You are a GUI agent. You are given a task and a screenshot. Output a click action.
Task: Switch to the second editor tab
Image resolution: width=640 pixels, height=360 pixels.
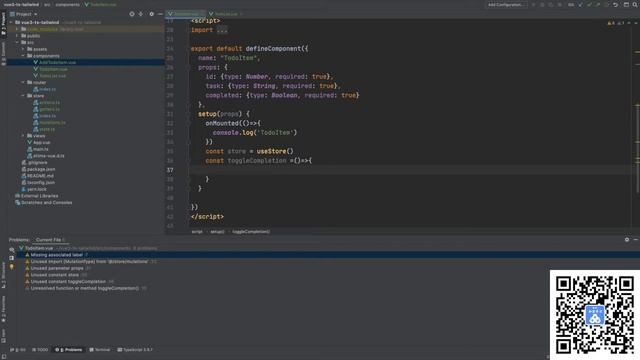click(x=226, y=14)
